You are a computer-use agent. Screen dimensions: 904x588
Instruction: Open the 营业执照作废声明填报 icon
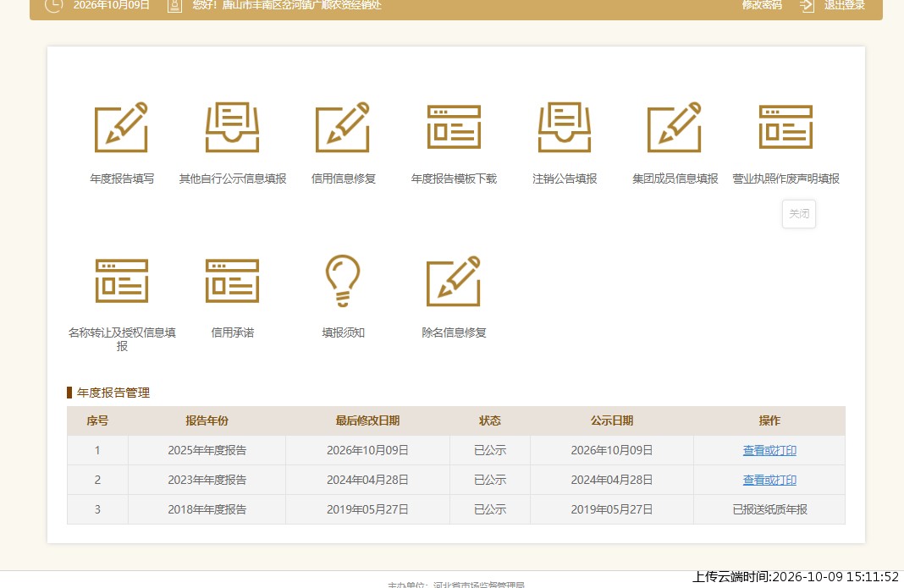785,128
